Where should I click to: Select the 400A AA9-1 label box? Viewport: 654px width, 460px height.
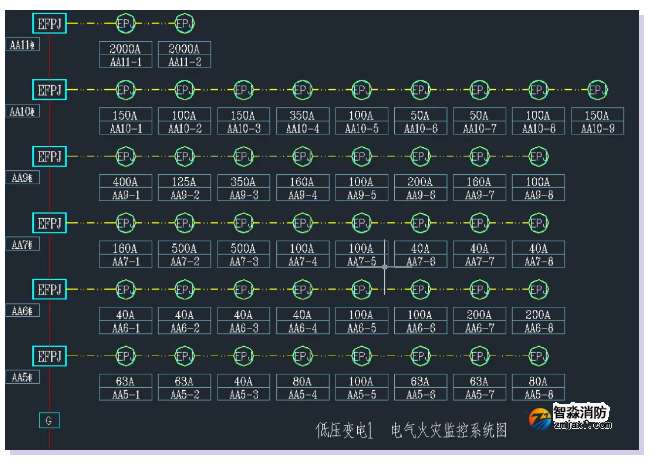pos(125,188)
